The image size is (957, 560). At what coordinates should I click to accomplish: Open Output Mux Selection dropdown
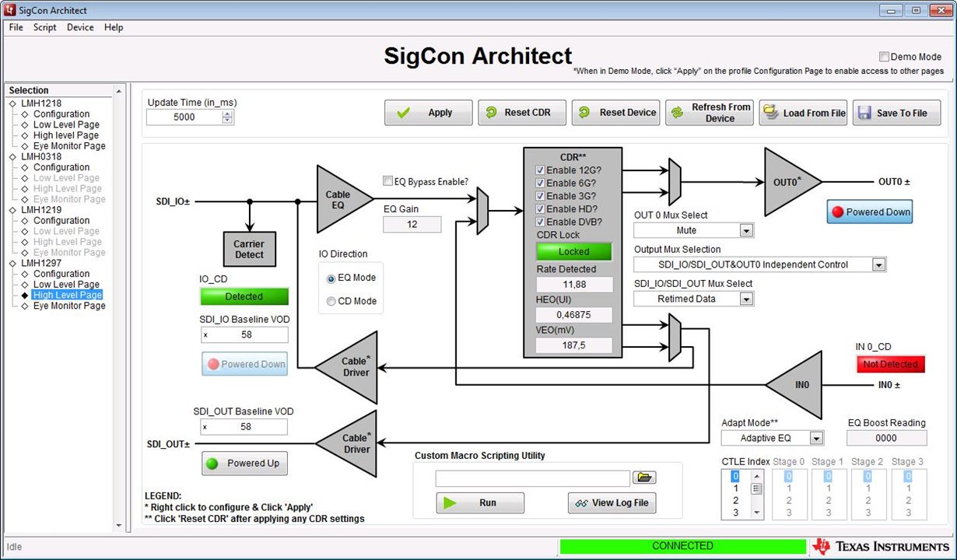click(x=878, y=264)
